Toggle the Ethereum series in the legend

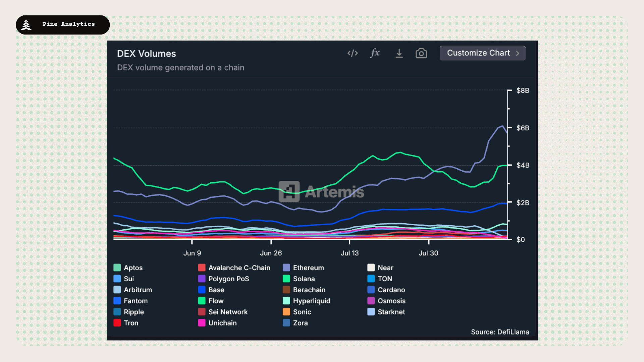tap(308, 268)
